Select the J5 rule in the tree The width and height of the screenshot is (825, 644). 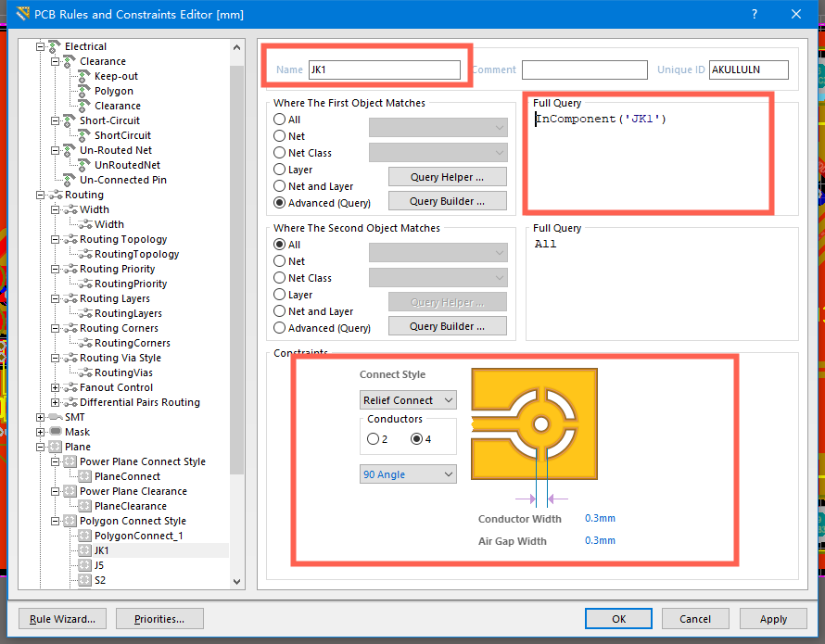tap(99, 565)
